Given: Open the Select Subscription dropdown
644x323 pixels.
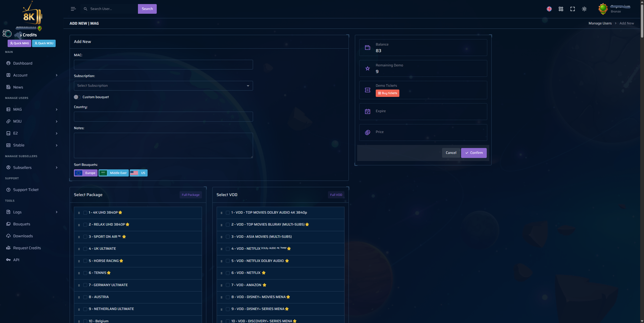Looking at the screenshot, I should (163, 86).
